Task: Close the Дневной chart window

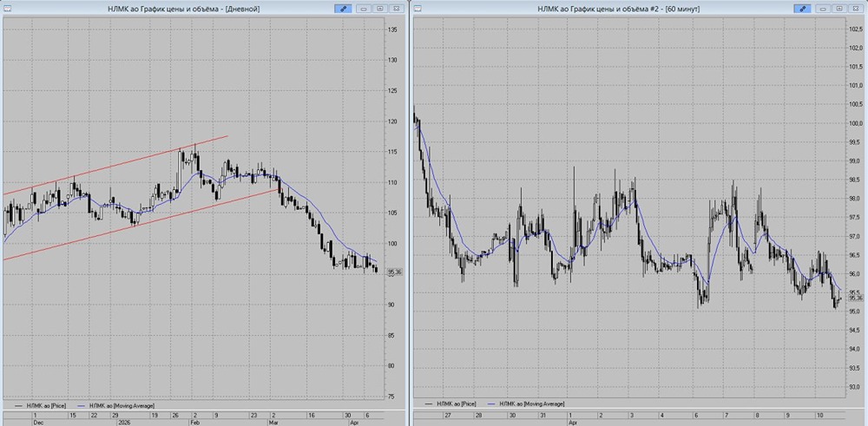Action: [396, 9]
